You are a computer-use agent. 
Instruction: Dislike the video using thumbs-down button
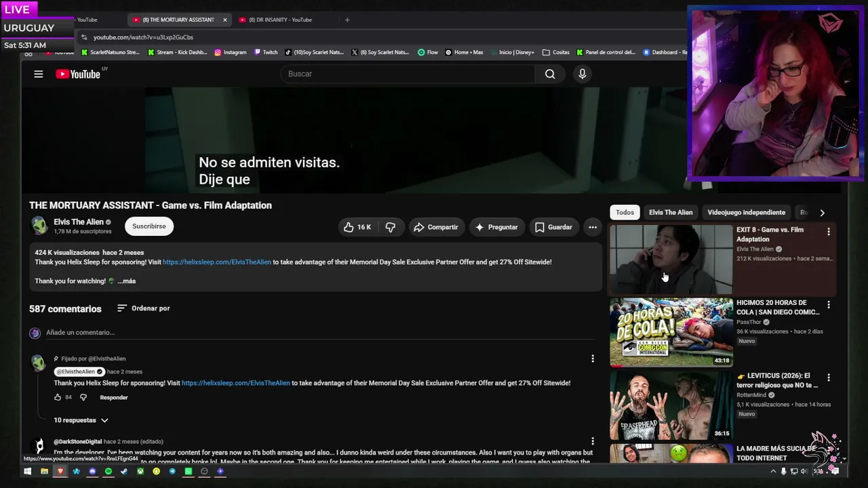[x=391, y=227]
